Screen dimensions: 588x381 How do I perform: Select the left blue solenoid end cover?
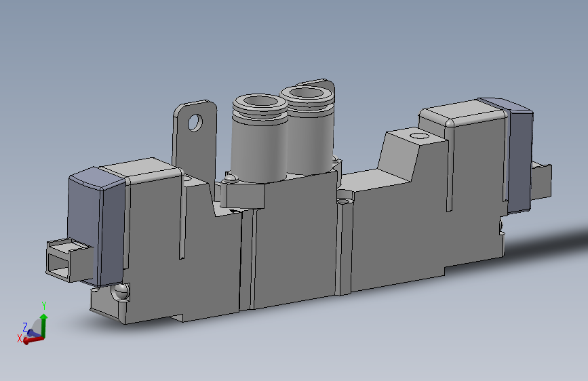click(97, 227)
